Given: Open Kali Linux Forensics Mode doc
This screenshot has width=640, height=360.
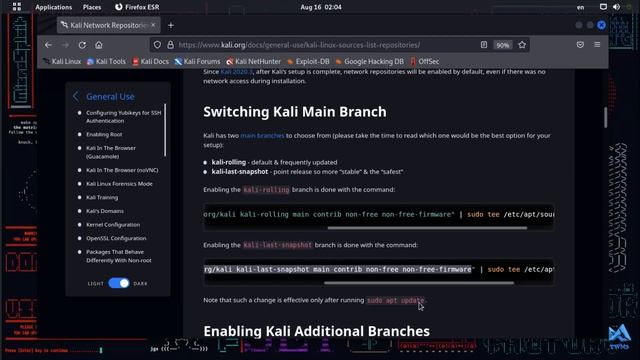Looking at the screenshot, I should coord(119,184).
